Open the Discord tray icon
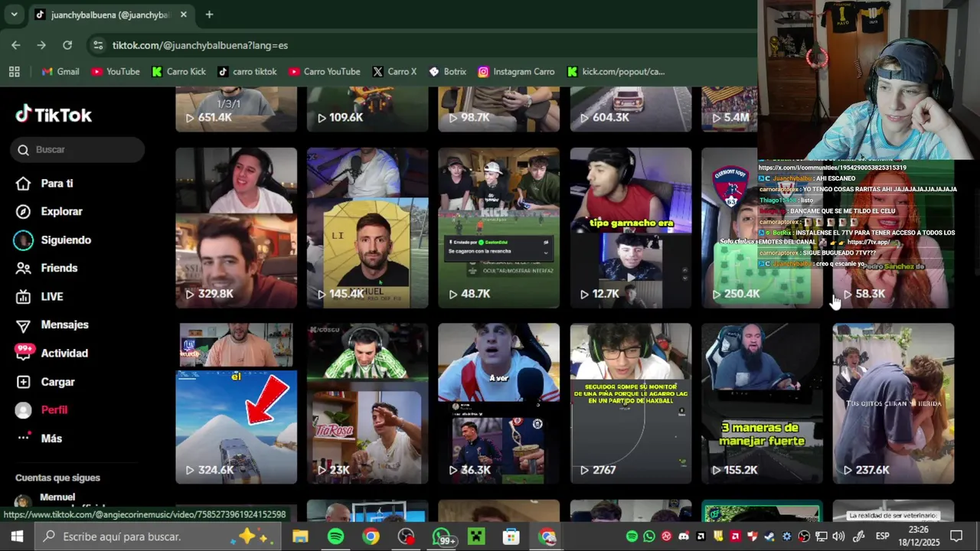980x551 pixels. [684, 536]
